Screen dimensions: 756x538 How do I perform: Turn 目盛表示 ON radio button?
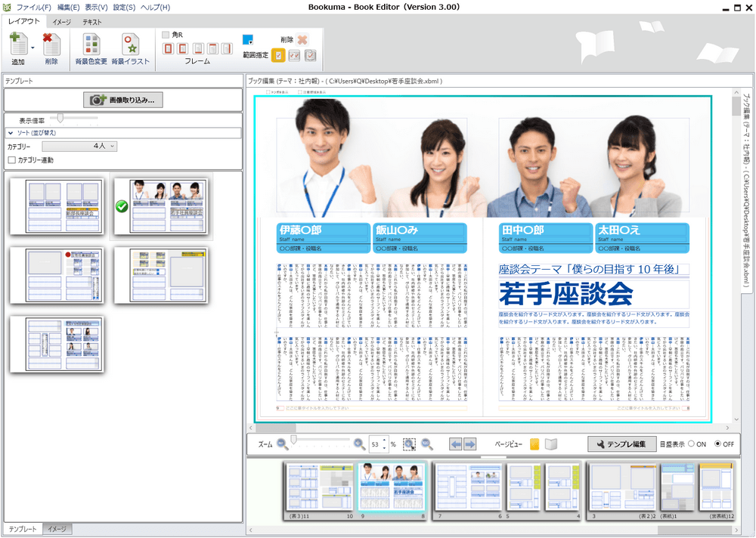click(x=691, y=444)
